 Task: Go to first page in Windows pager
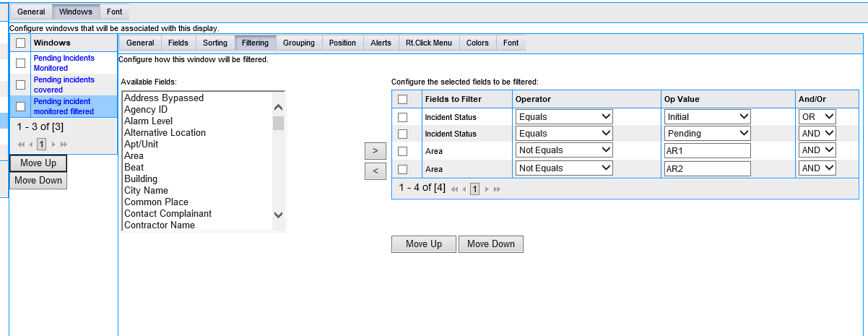pos(22,145)
